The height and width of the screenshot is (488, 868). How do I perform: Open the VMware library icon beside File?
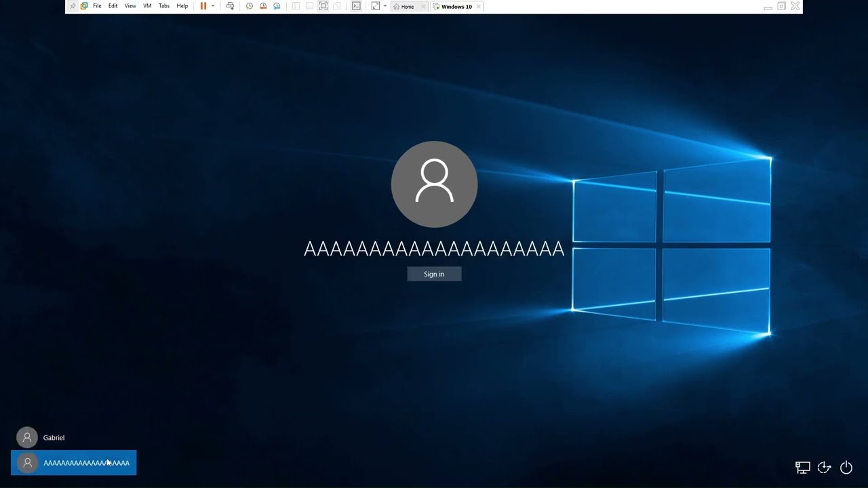point(84,6)
